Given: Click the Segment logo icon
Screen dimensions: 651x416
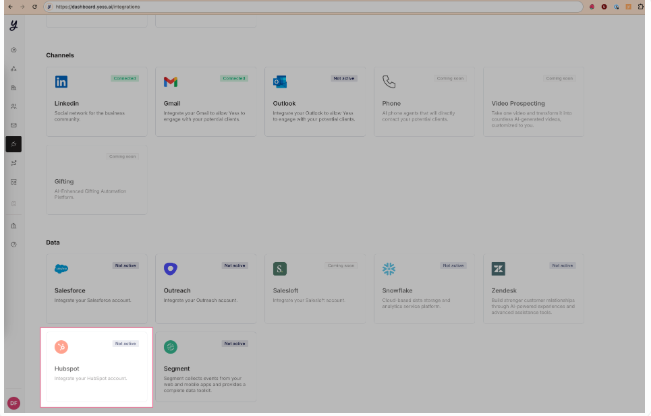Looking at the screenshot, I should click(171, 347).
